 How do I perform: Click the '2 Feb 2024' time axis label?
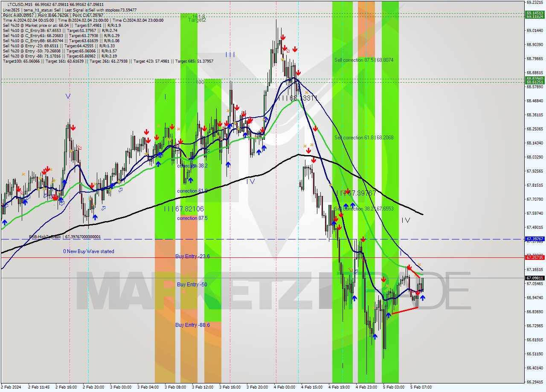click(x=11, y=387)
